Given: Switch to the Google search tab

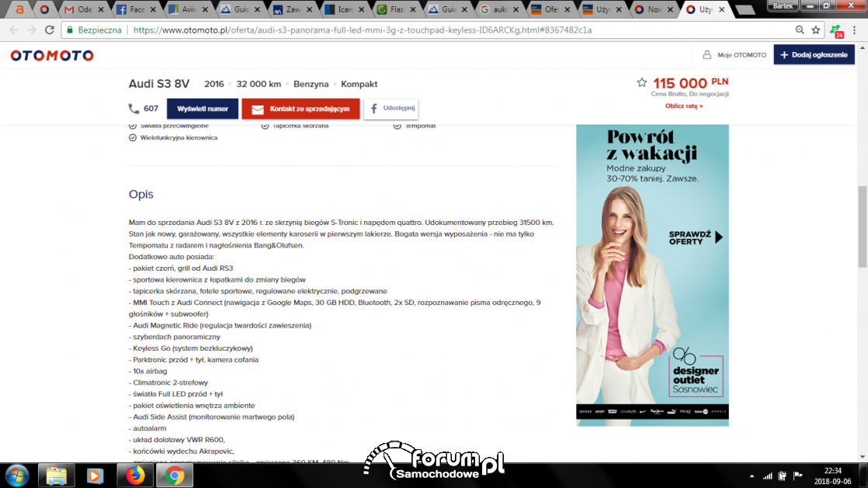Looking at the screenshot, I should (x=498, y=9).
